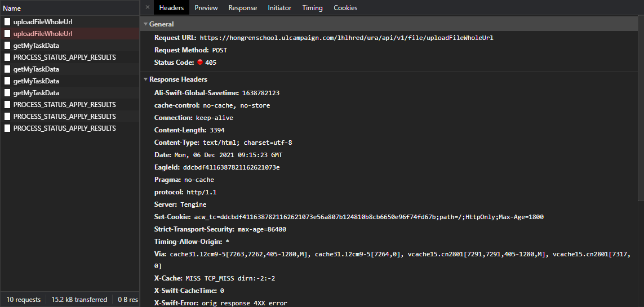Click the X-Swift-CacheTime value 0
This screenshot has height=307, width=644.
[x=222, y=291]
